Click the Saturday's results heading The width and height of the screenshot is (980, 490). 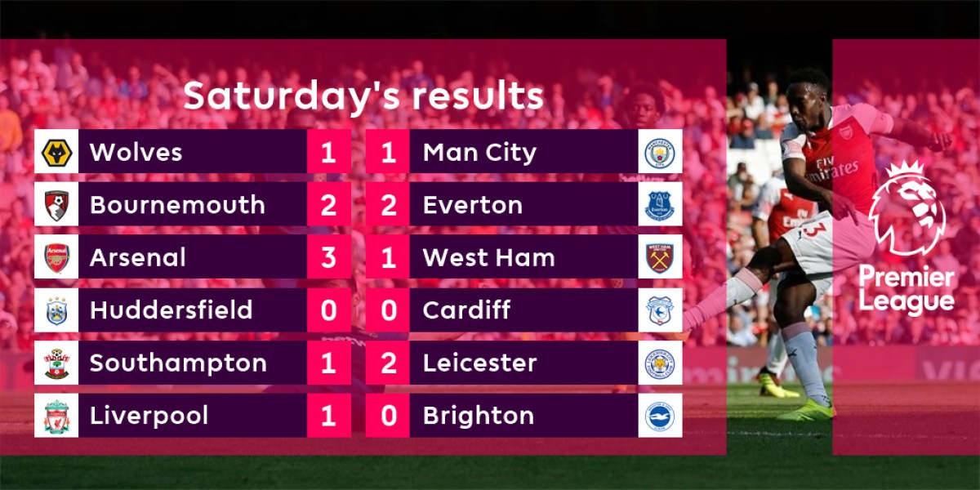(363, 96)
